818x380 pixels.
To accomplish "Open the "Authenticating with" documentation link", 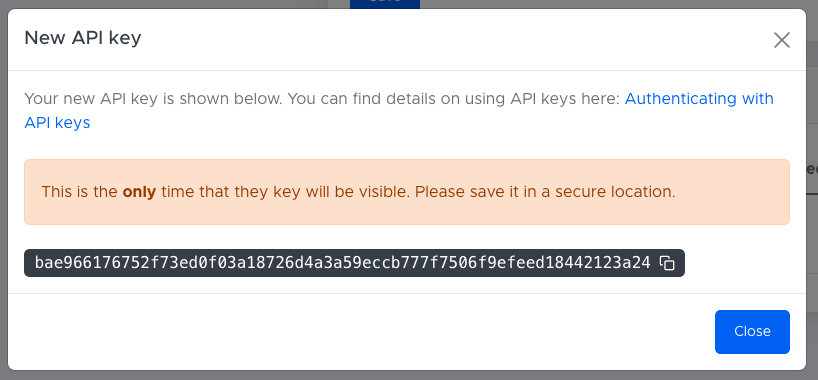I will (x=699, y=99).
